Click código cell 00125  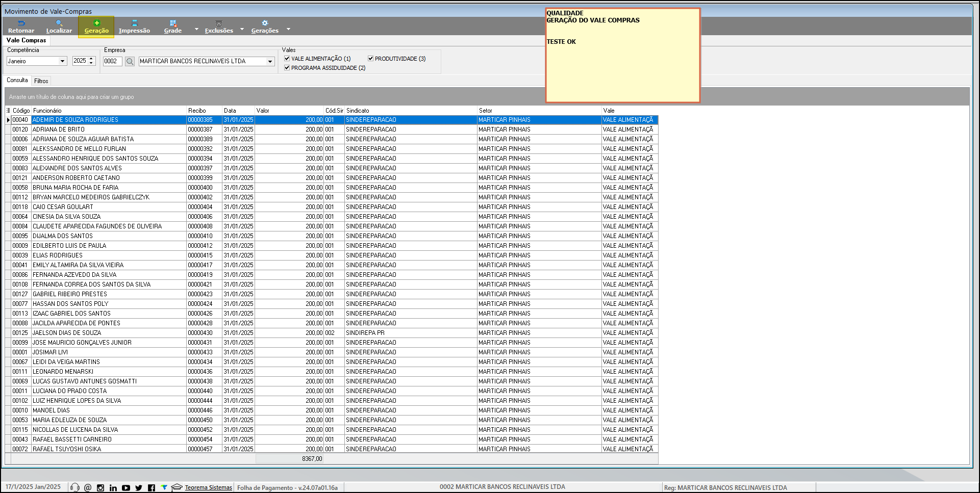tap(21, 333)
